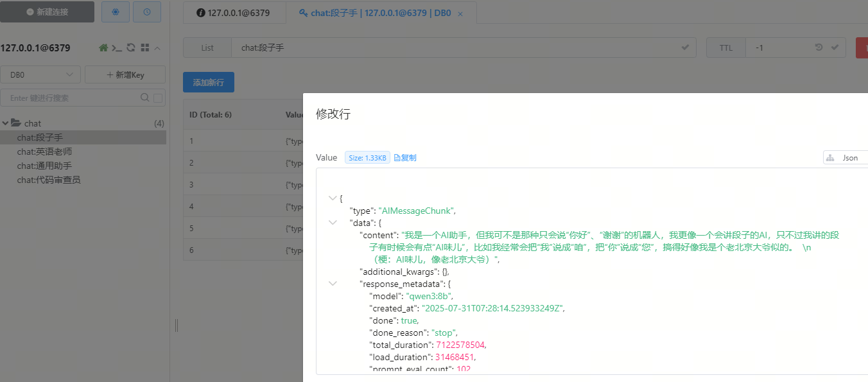This screenshot has width=868, height=382.
Task: Close the chat:段子手 tab
Action: 460,13
